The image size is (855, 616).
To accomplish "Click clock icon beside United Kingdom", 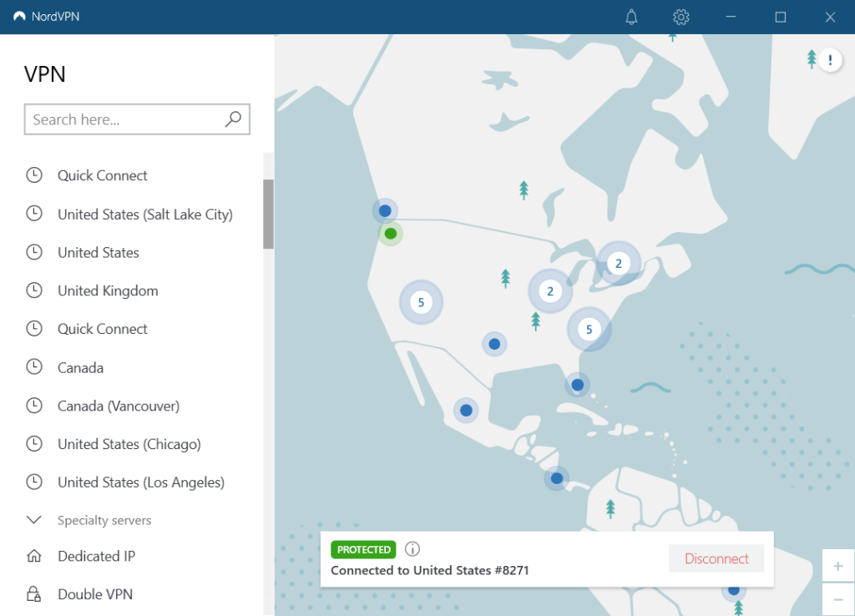I will [34, 290].
